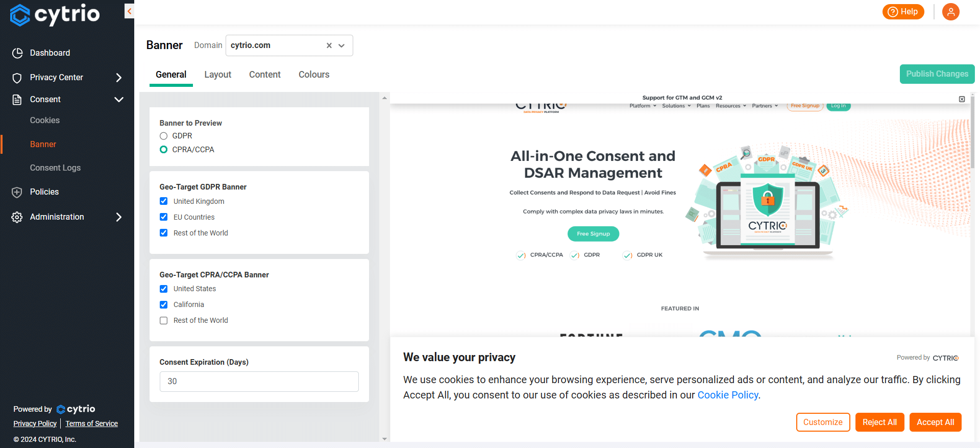This screenshot has height=448, width=980.
Task: Open the Cookie Policy link in the banner
Action: pos(727,395)
